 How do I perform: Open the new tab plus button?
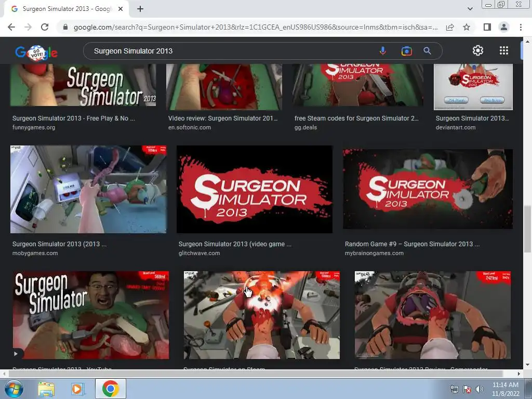coord(140,9)
